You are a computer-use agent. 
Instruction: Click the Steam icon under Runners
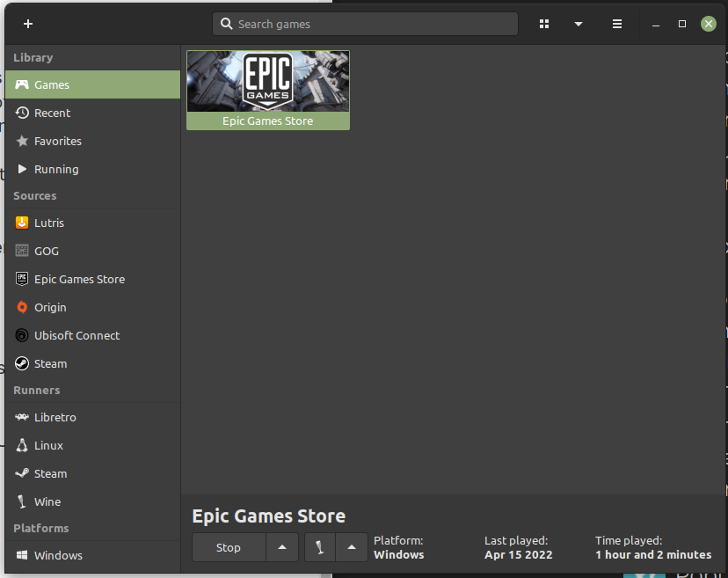[x=22, y=473]
